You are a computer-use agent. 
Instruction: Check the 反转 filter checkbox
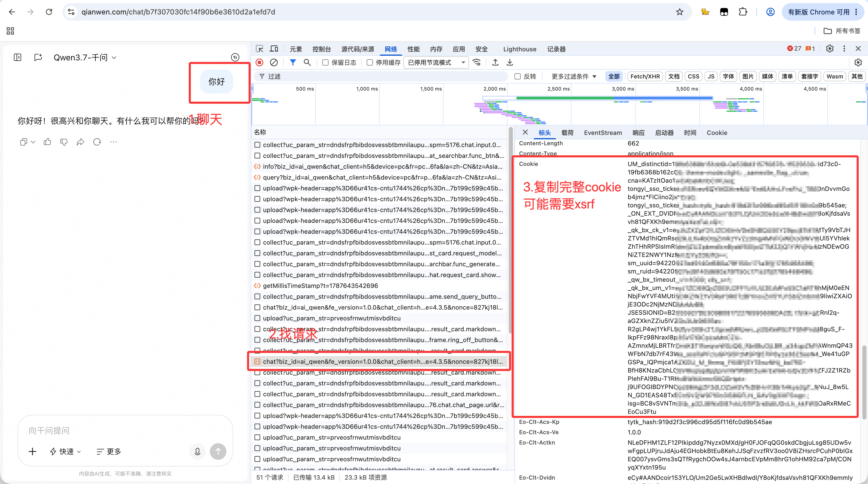coord(518,77)
